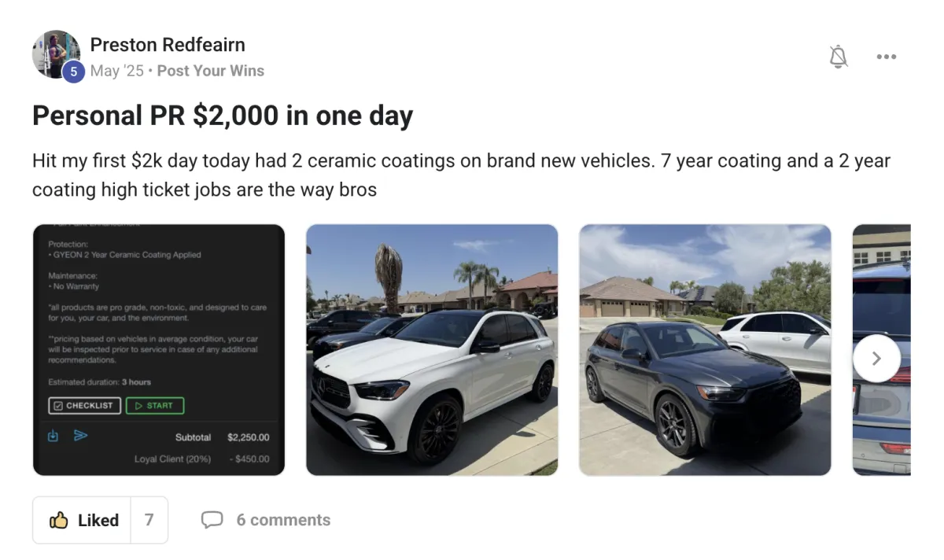Click the speech bubble comments icon
The width and height of the screenshot is (944, 560).
(x=212, y=520)
